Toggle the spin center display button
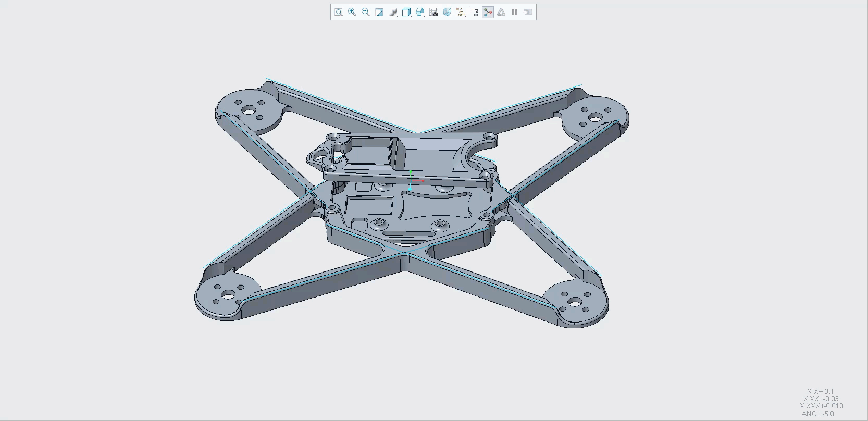Screen dimensions: 868x421 (x=488, y=12)
